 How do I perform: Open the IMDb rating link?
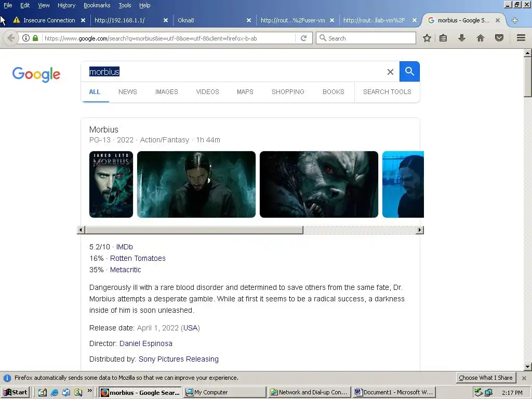[x=125, y=247]
